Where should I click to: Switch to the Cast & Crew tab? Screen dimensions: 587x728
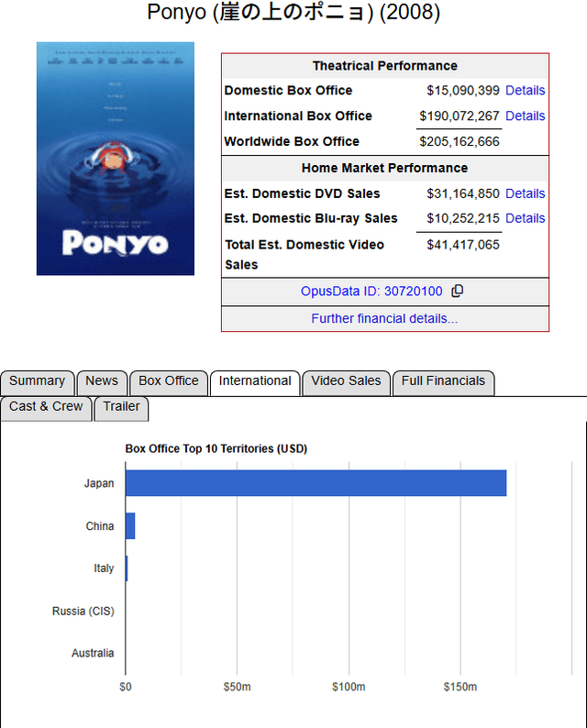pos(46,407)
